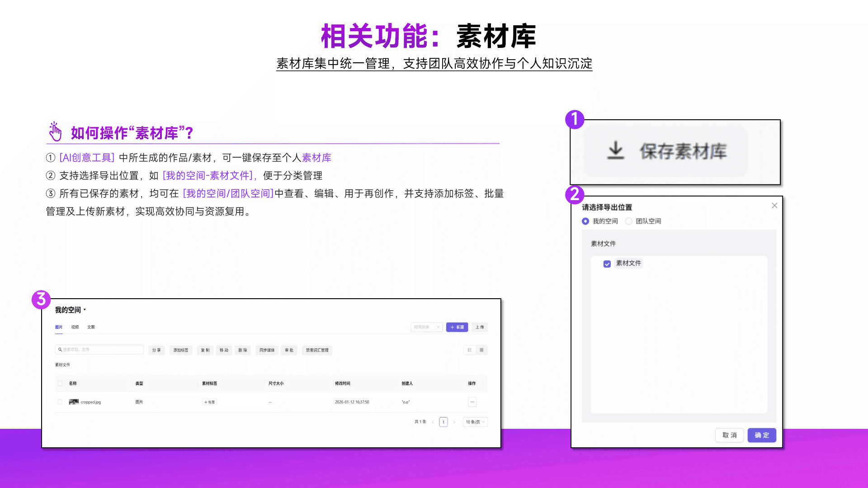Screen dimensions: 868x488
Task: Click the 确定 confirm button
Action: click(x=762, y=435)
